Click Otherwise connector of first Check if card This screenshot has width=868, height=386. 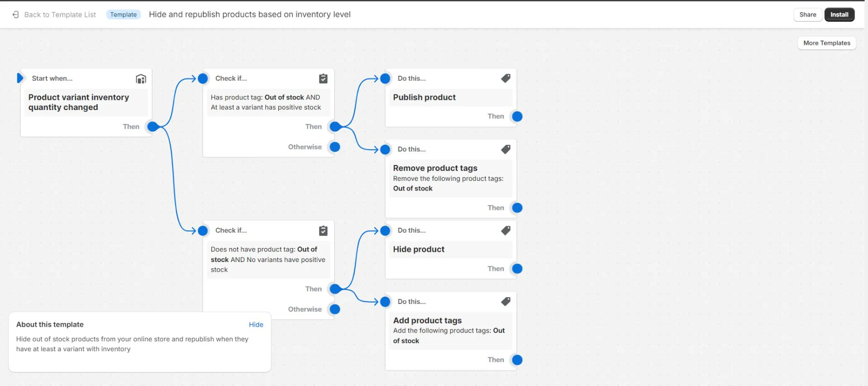click(335, 147)
